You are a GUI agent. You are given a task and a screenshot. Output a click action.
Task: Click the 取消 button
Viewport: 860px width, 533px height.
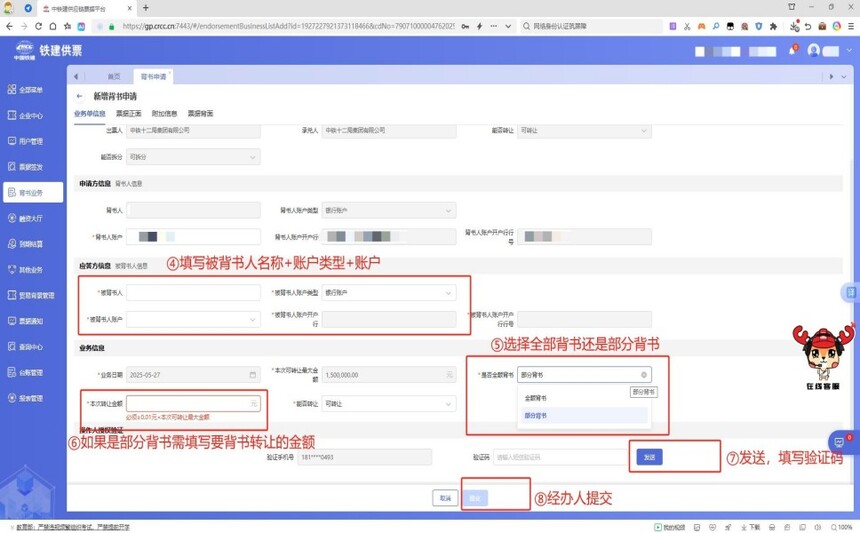[x=445, y=498]
